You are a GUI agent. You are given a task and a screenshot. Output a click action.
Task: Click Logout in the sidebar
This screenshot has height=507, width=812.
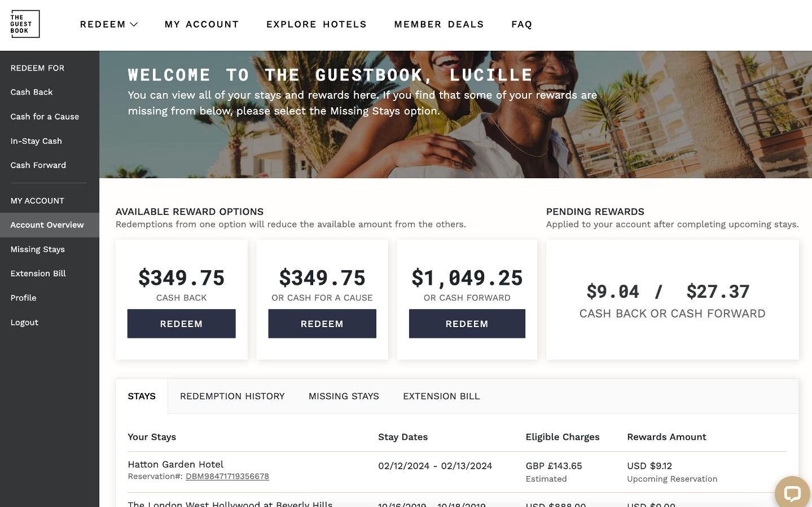point(24,323)
